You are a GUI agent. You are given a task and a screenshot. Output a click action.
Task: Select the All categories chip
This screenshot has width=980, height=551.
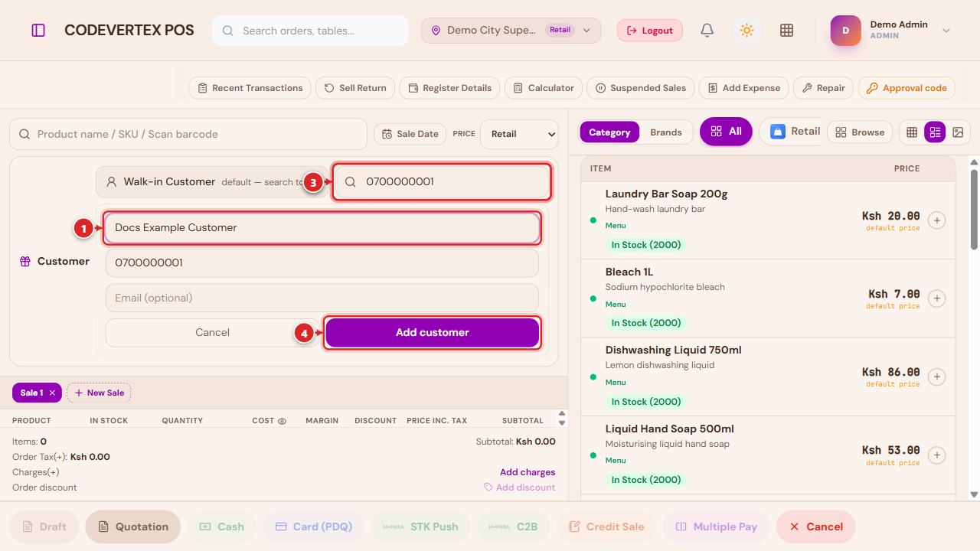726,132
